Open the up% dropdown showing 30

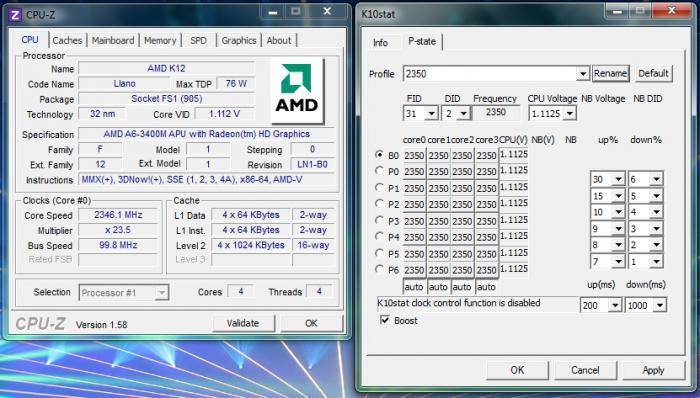[618, 179]
